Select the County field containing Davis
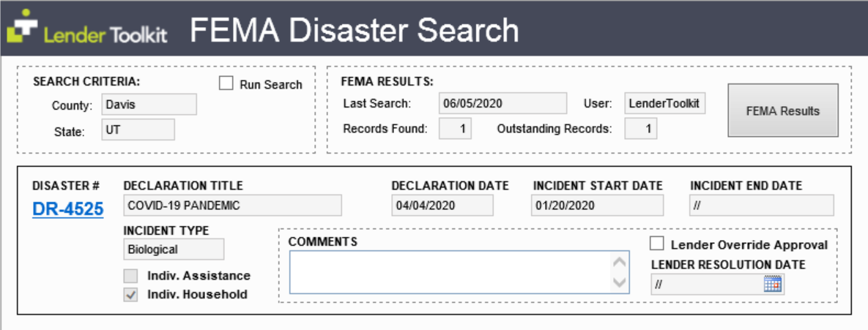The width and height of the screenshot is (868, 330). (x=149, y=105)
